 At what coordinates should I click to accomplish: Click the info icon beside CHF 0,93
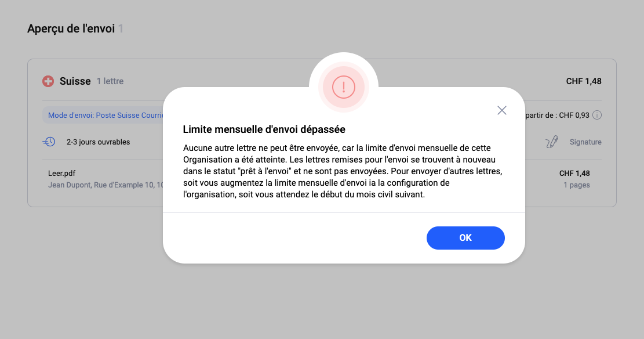(x=597, y=115)
